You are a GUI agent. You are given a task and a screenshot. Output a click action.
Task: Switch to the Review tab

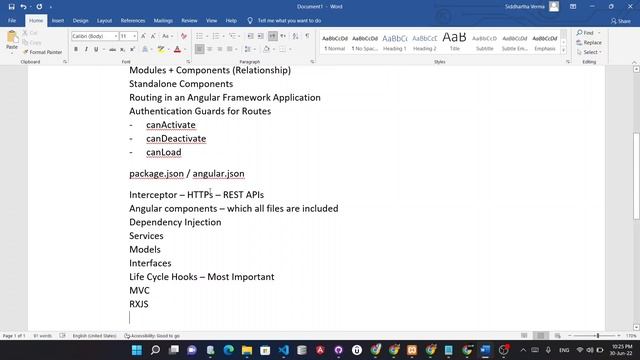189,20
